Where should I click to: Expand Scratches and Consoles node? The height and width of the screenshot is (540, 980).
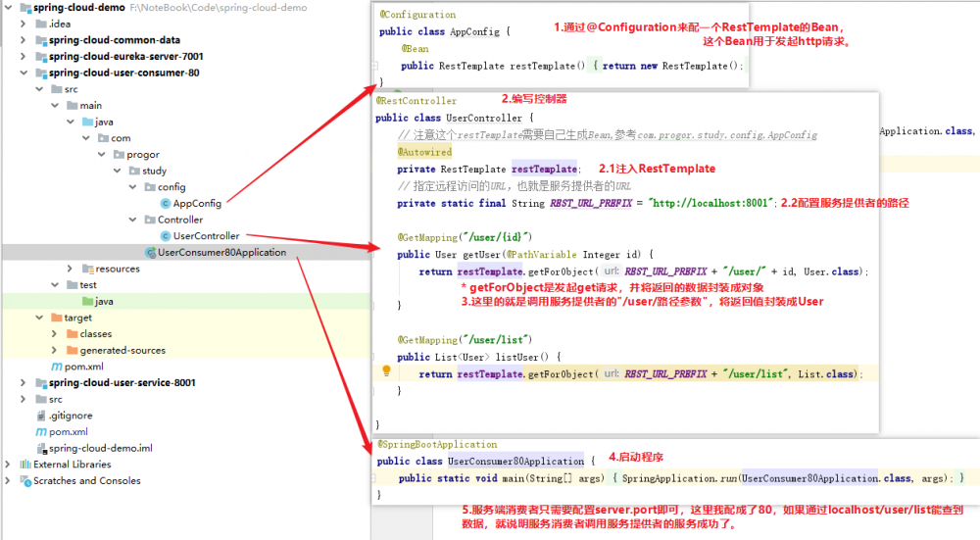8,480
